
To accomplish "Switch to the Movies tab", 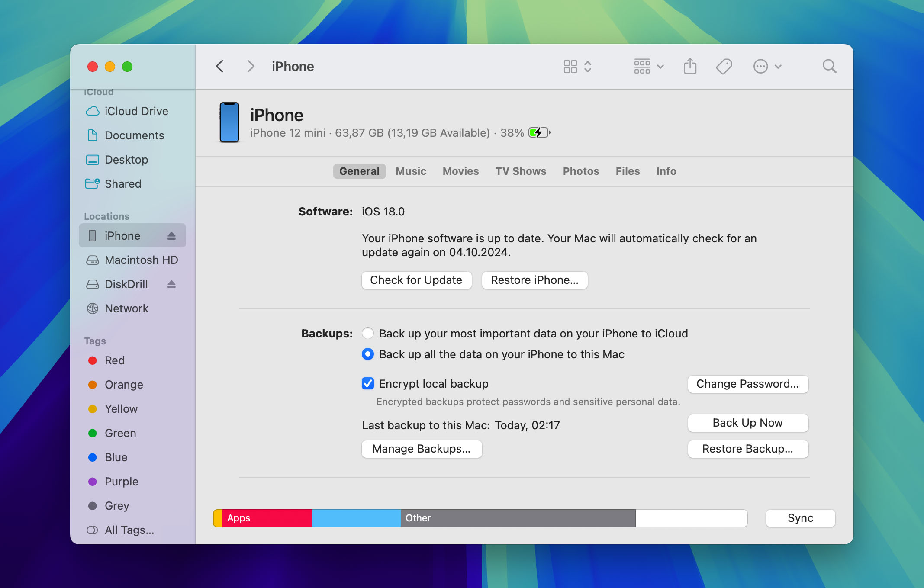I will point(460,171).
